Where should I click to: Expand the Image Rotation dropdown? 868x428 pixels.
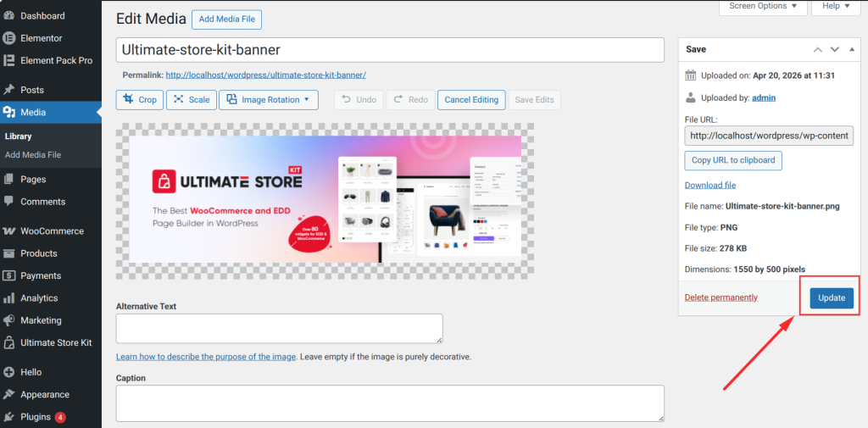tap(269, 100)
